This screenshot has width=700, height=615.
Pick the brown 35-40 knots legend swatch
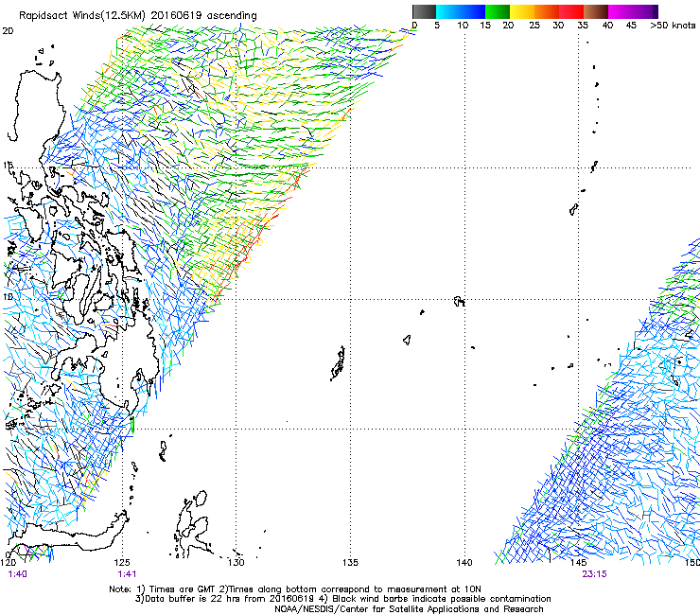(x=596, y=11)
